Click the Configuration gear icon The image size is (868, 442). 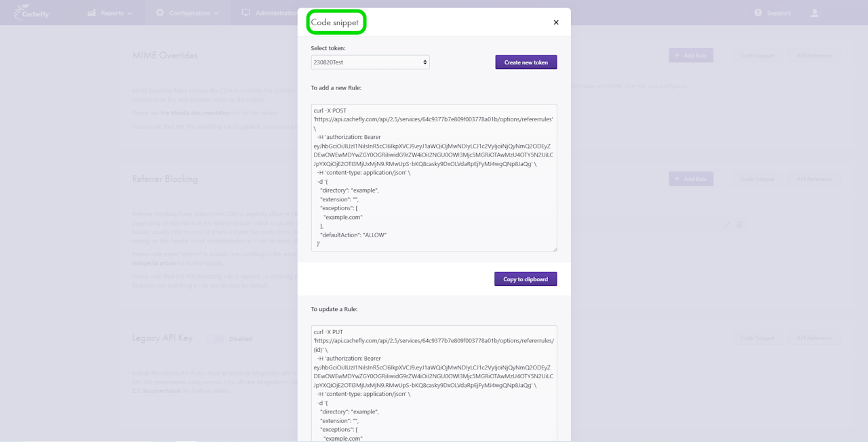point(160,13)
